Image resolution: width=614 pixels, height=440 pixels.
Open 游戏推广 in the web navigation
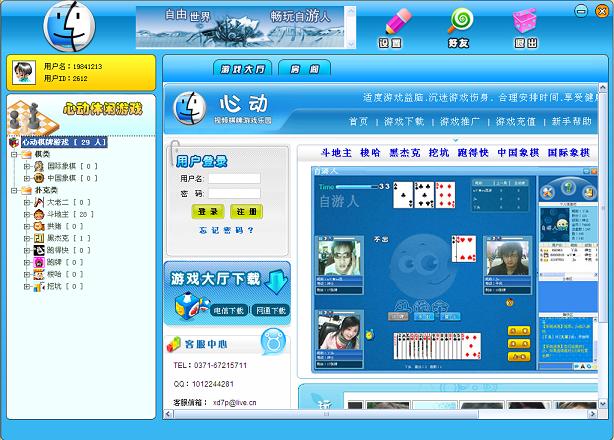[460, 121]
